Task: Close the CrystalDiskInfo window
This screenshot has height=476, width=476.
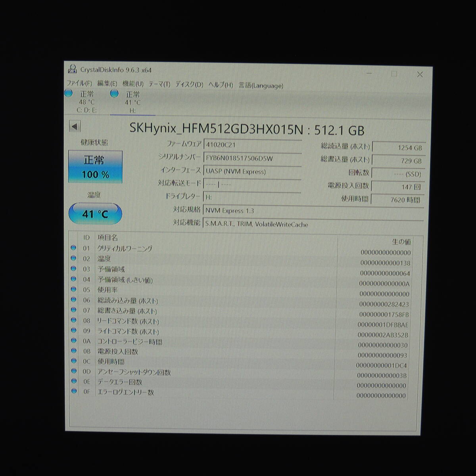Action: [x=420, y=74]
